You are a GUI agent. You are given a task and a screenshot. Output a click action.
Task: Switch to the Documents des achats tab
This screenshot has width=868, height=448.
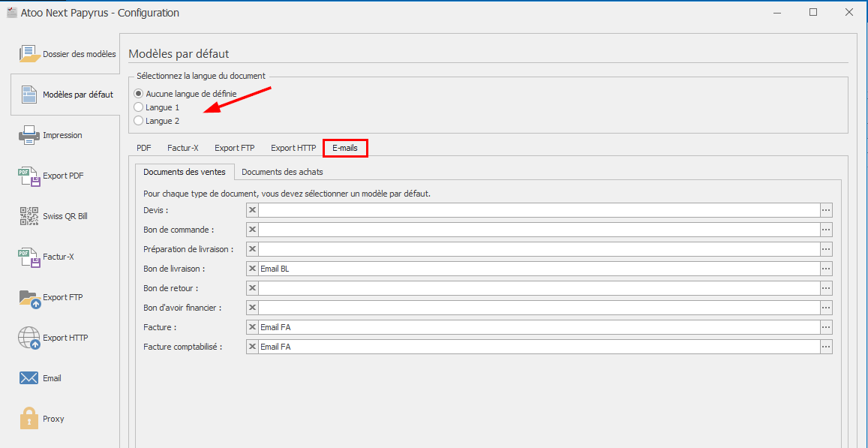click(x=282, y=172)
